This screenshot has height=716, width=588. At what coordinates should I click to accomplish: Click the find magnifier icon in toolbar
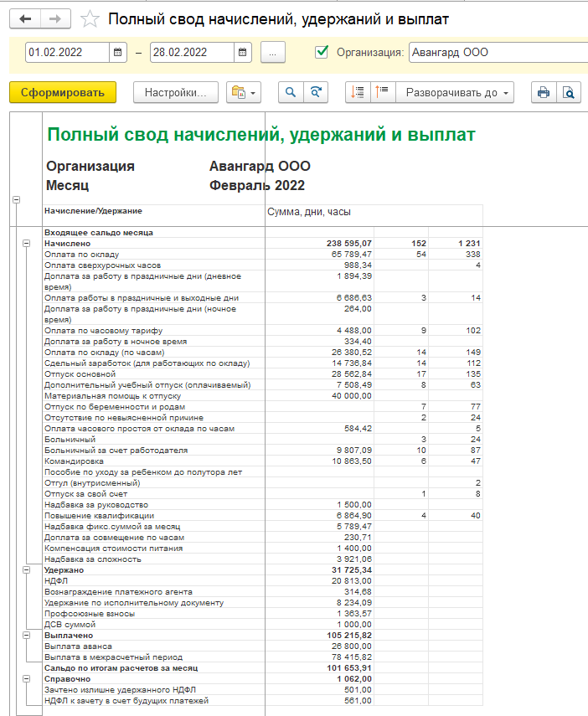[291, 92]
